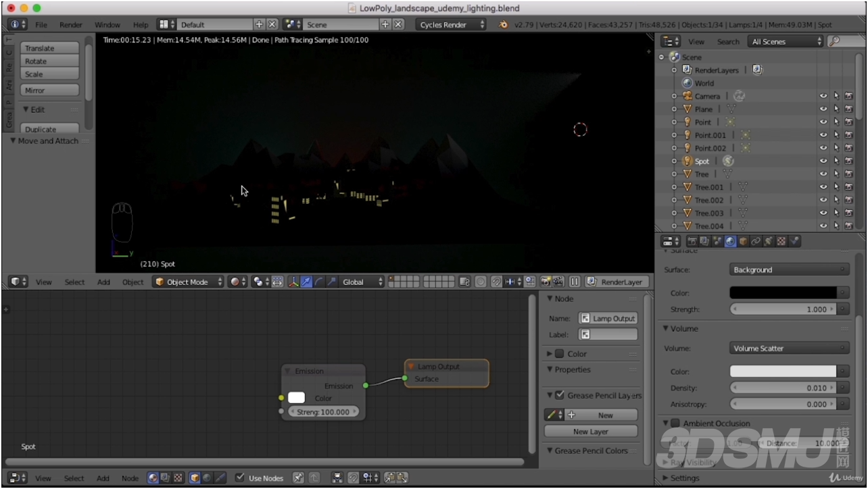Toggle selectability arrow for Point.001
Viewport: 868px width, 489px height.
coord(836,135)
